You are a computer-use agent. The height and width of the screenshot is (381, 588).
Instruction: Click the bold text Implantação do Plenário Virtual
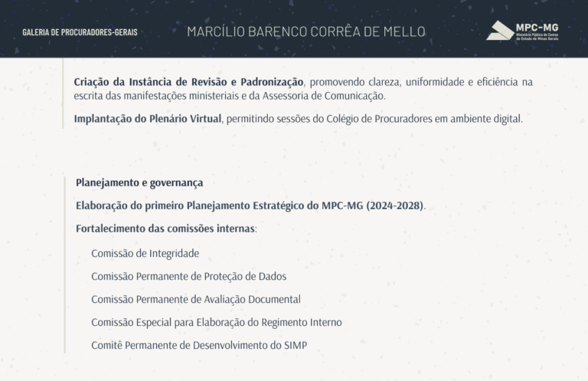149,120
